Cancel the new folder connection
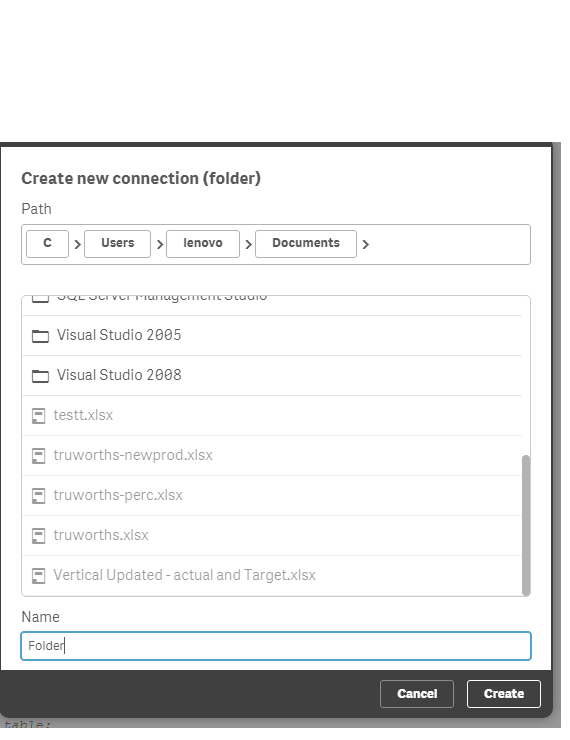The height and width of the screenshot is (740, 570). click(417, 694)
